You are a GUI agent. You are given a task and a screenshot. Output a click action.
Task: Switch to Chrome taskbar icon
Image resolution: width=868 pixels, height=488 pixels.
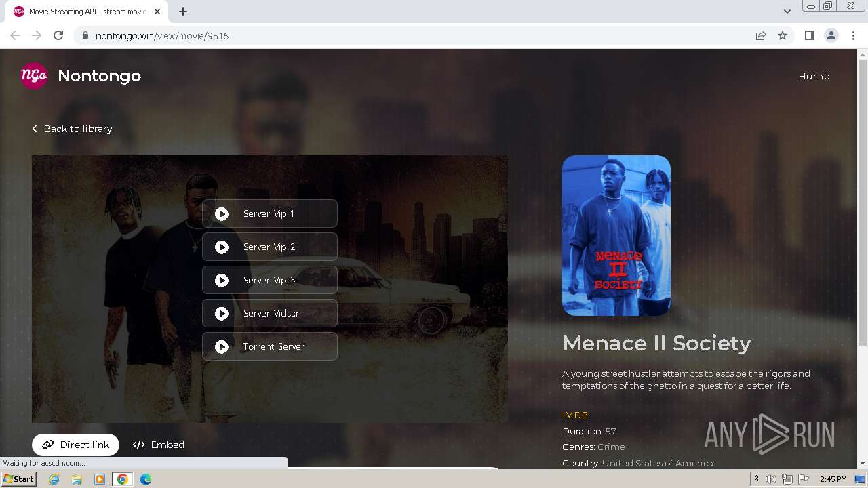tap(123, 479)
